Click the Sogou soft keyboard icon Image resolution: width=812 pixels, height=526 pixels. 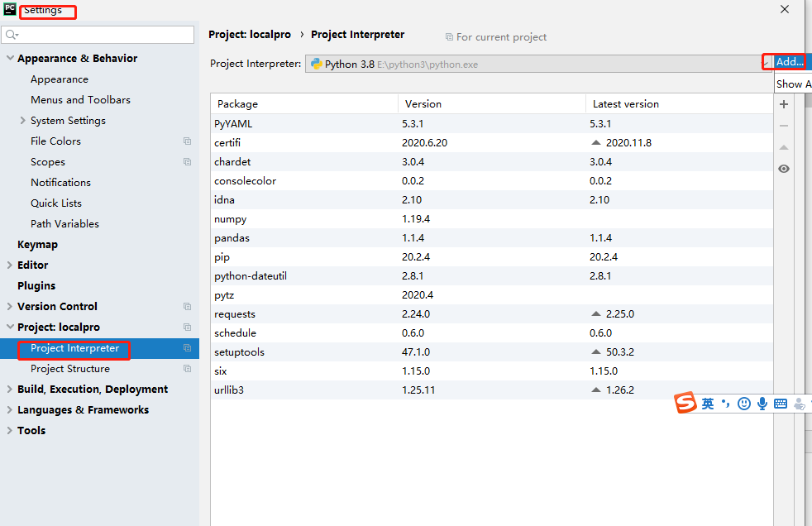(781, 404)
